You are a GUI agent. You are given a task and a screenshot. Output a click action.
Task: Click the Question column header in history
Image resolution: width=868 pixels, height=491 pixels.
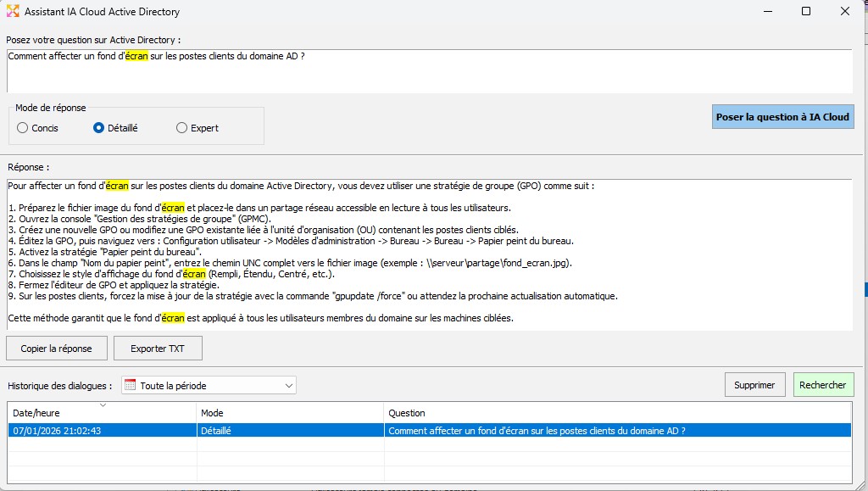(x=617, y=413)
